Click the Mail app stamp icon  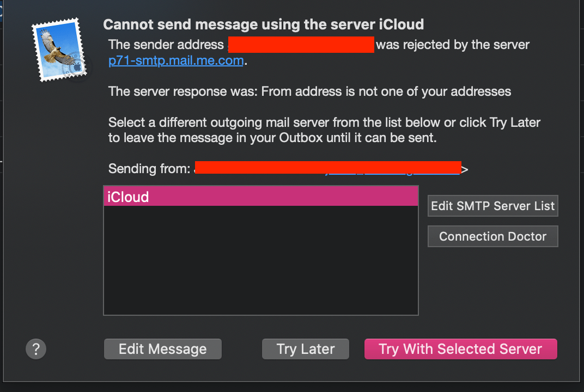coord(59,50)
